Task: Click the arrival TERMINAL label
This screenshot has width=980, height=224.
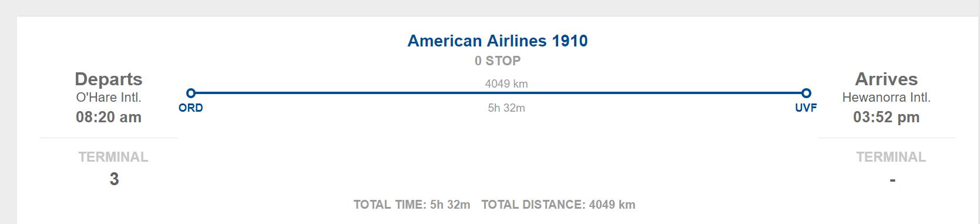Action: point(891,157)
